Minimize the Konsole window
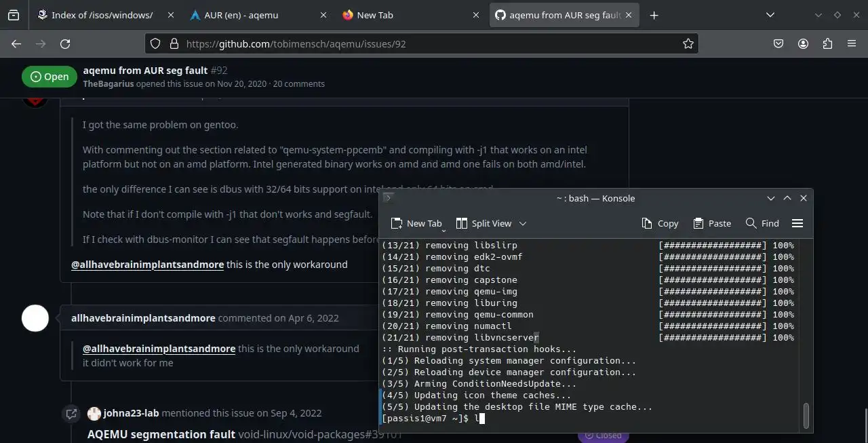The width and height of the screenshot is (868, 443). point(771,198)
